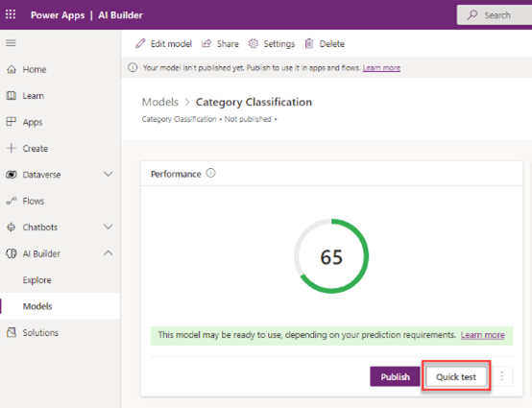The image size is (532, 408).
Task: Click the Performance info icon
Action: pyautogui.click(x=210, y=174)
